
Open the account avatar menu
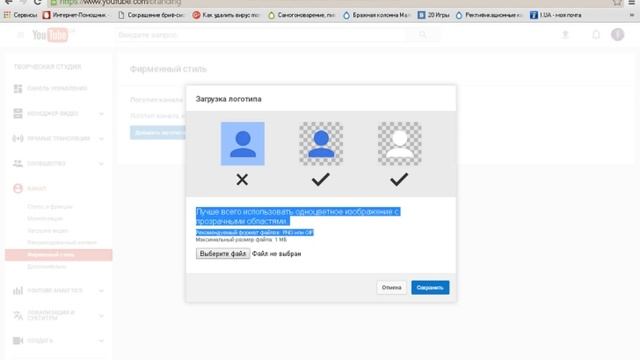click(x=618, y=35)
